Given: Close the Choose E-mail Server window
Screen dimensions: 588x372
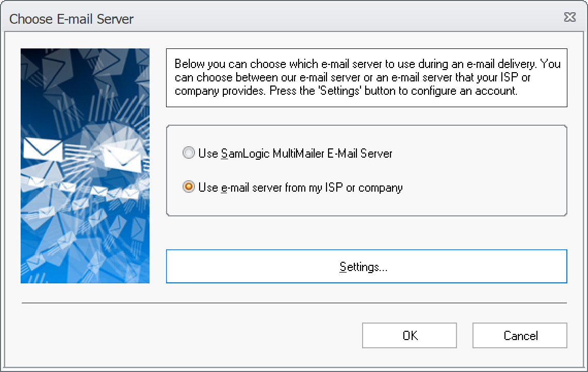Looking at the screenshot, I should 569,17.
